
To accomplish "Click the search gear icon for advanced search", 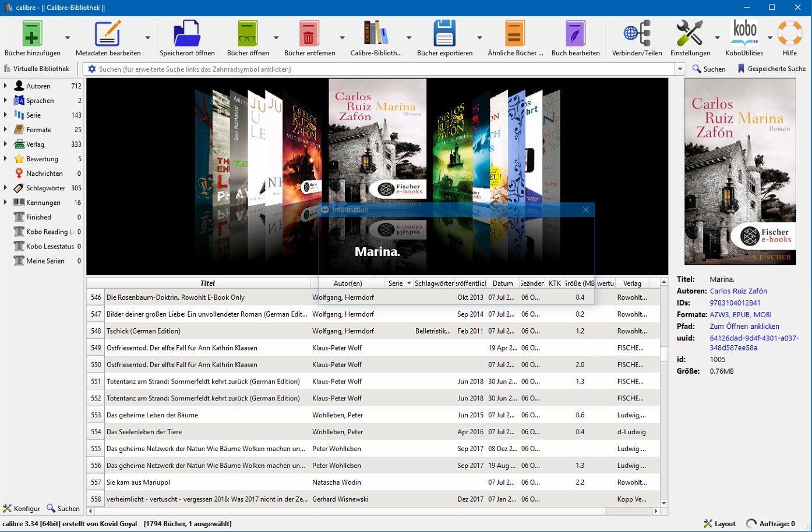I will click(x=91, y=69).
